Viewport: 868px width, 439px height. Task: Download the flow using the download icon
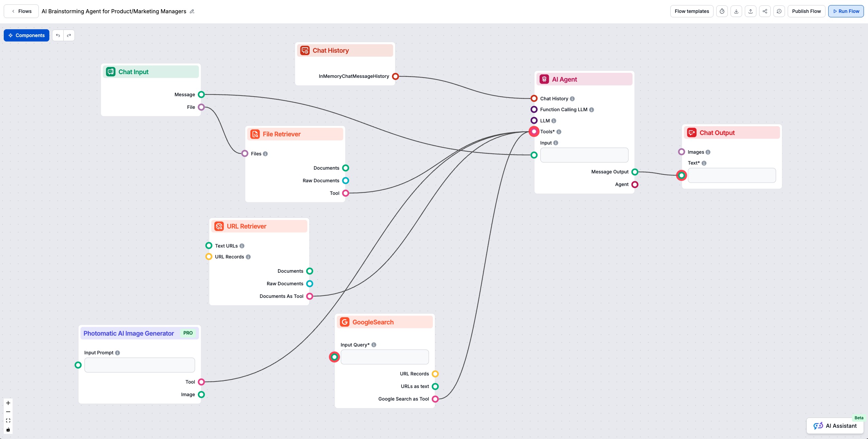pyautogui.click(x=736, y=11)
